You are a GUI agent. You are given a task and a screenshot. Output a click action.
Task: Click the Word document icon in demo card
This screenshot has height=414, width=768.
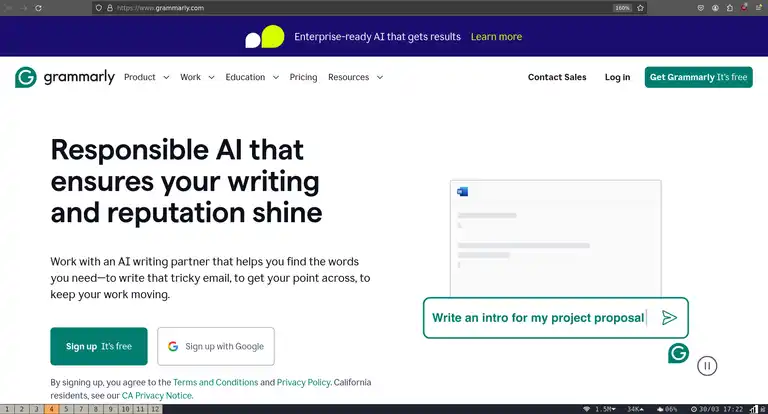click(462, 192)
